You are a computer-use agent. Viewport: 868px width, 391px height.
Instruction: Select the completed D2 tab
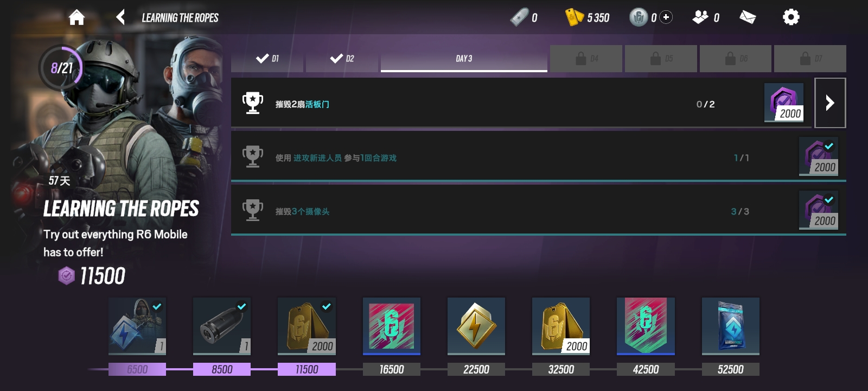tap(342, 58)
